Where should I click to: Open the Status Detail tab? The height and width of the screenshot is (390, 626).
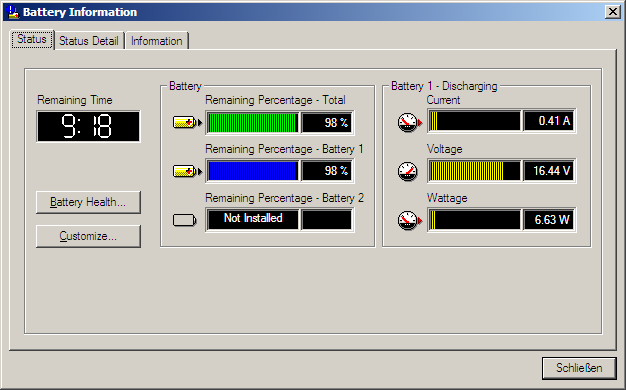pyautogui.click(x=89, y=41)
